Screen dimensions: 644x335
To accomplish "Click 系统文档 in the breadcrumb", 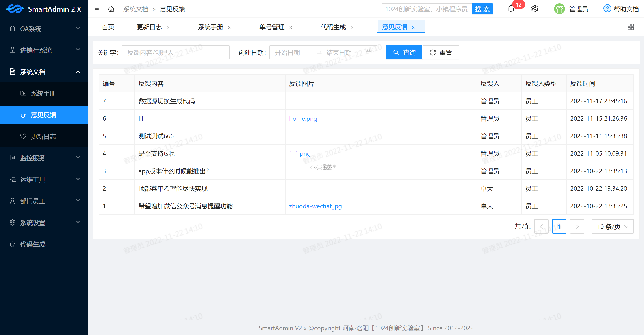I will pos(136,9).
